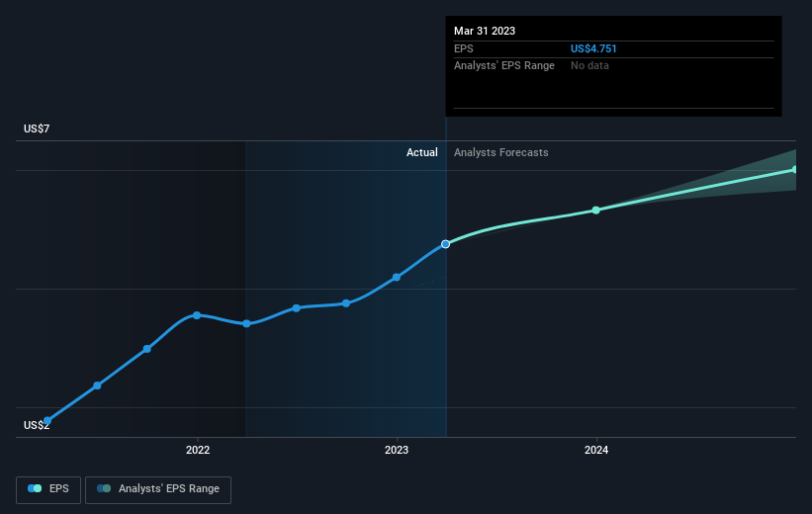Click the EPS dip point after 2022
The width and height of the screenshot is (812, 514).
point(246,323)
